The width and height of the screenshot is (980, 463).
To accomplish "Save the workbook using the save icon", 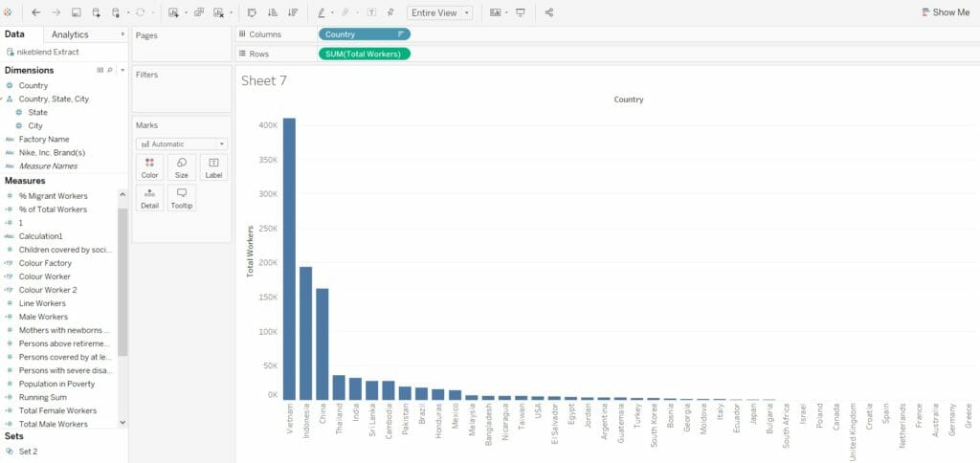I will [x=76, y=12].
